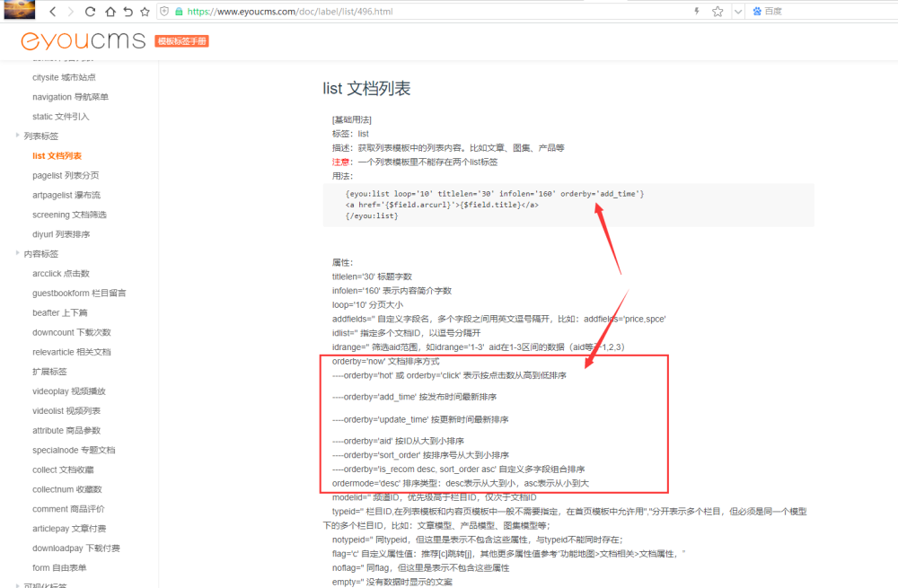Open videoplay 视频播放 entry
The height and width of the screenshot is (588, 898).
(x=69, y=391)
